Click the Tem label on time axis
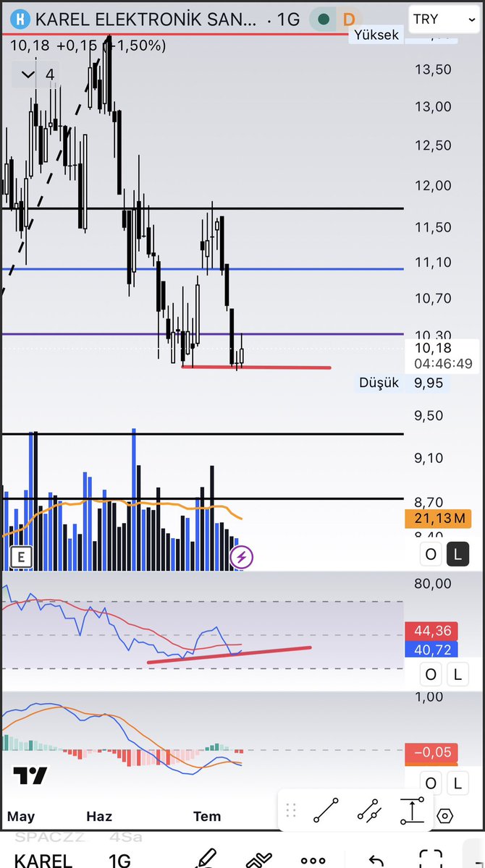 coord(207,817)
